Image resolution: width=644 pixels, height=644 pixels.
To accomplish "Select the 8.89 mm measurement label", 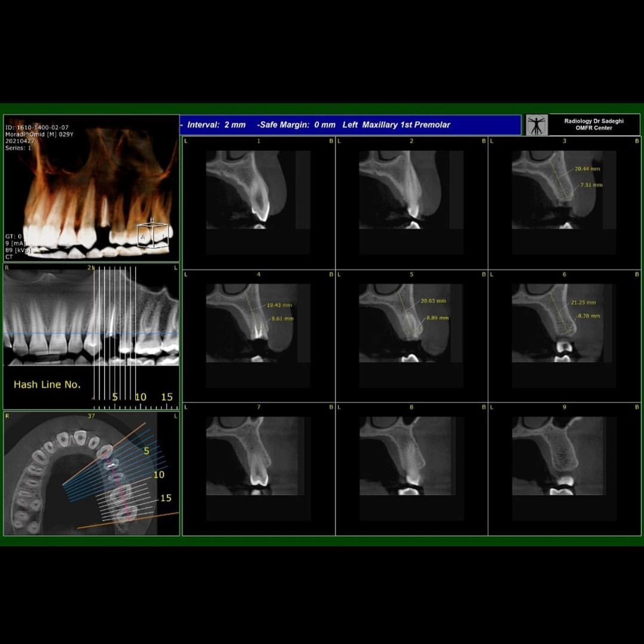I will point(438,318).
